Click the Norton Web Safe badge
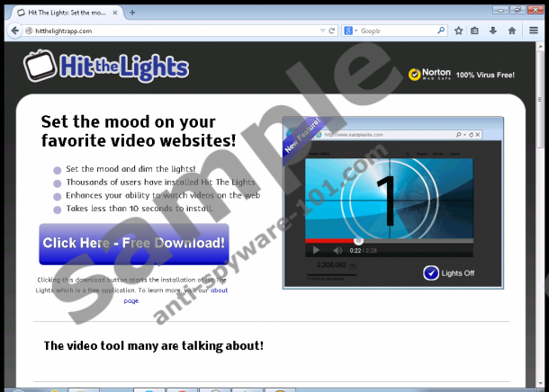Image resolution: width=549 pixels, height=392 pixels. (429, 76)
